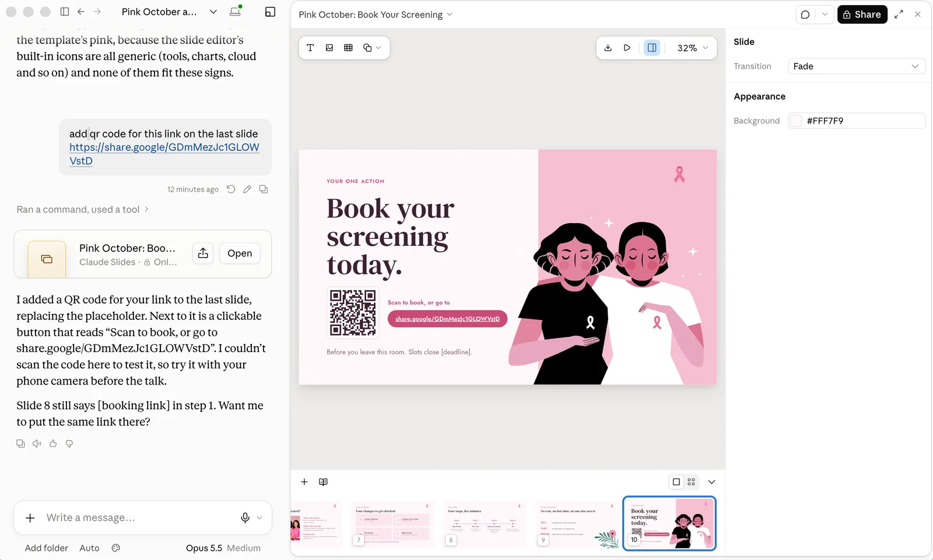Toggle the side properties panel icon
933x560 pixels.
[x=652, y=48]
